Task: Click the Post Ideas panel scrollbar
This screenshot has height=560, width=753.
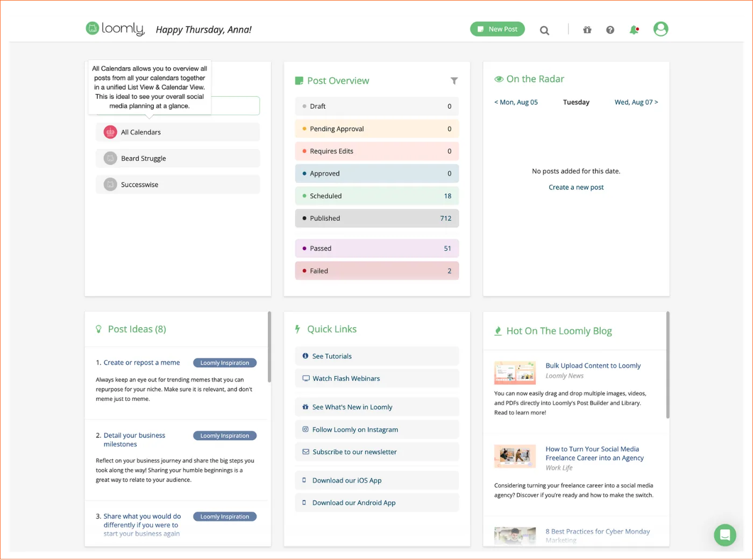Action: (269, 347)
